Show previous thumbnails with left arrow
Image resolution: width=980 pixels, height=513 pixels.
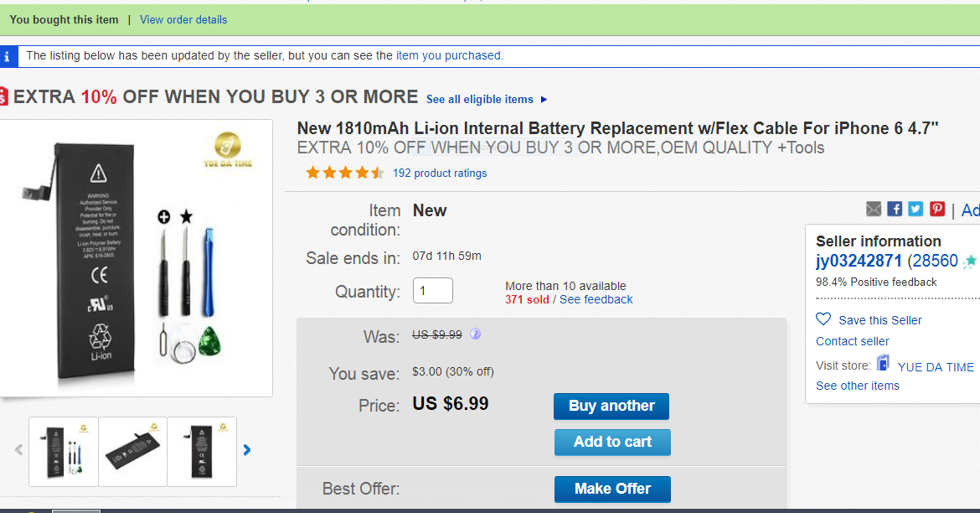point(18,450)
